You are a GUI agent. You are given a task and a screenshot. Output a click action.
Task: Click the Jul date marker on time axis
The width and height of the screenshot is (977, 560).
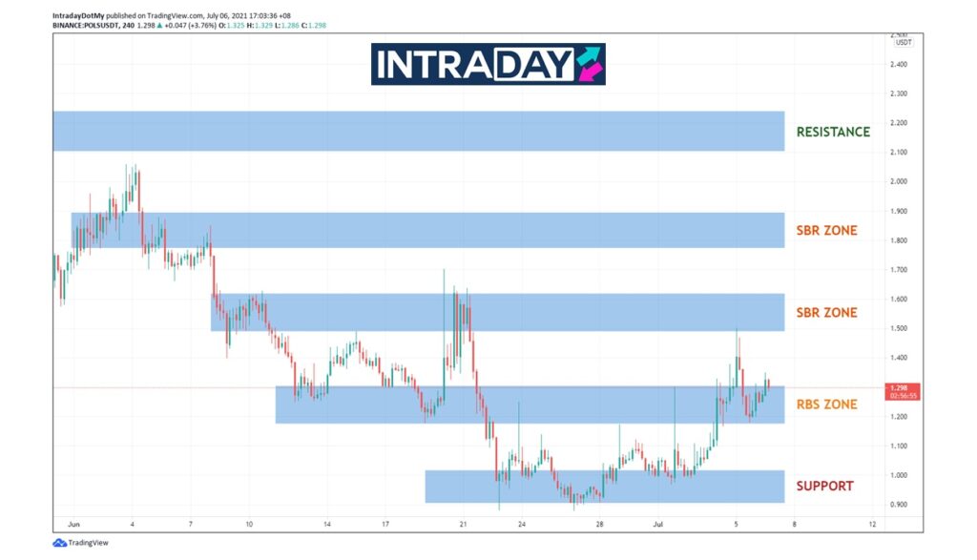click(x=658, y=524)
